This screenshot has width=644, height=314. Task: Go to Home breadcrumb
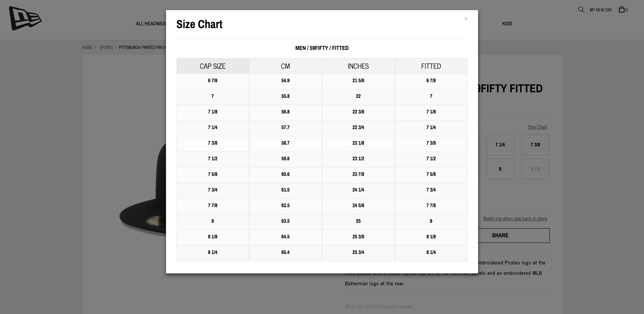tap(87, 47)
